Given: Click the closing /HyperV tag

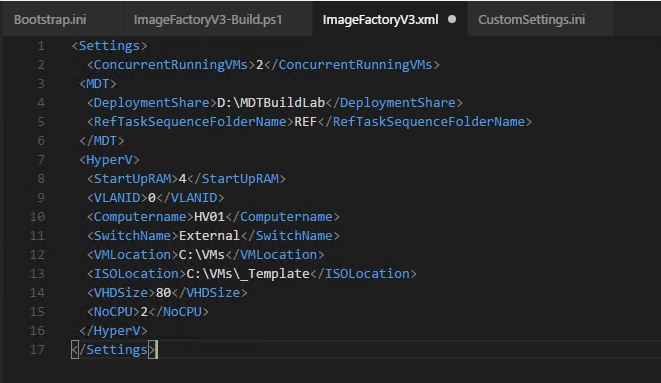Looking at the screenshot, I should [113, 331].
